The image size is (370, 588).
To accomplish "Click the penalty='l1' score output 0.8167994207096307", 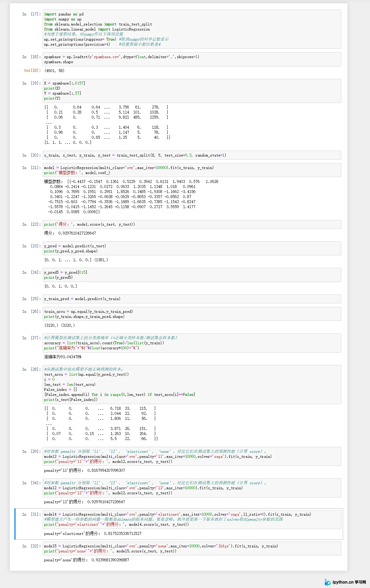I will tap(84, 470).
